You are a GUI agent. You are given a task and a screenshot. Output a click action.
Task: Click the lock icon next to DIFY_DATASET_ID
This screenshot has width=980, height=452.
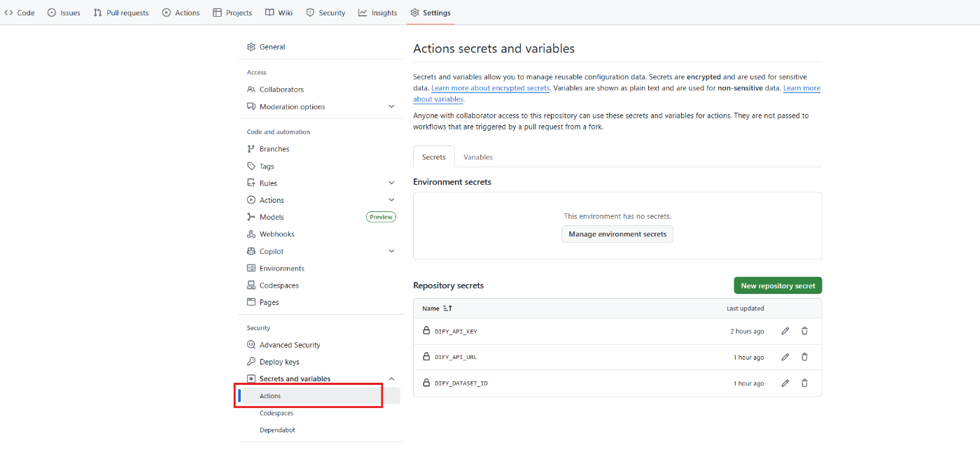[426, 382]
